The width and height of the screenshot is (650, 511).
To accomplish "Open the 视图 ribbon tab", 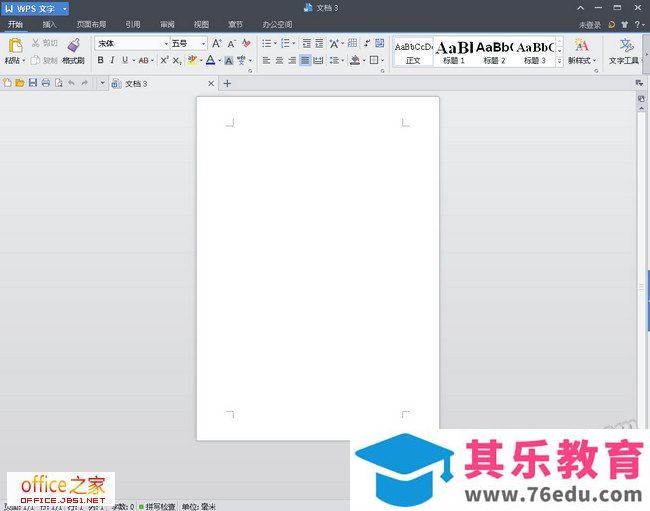I will [201, 24].
